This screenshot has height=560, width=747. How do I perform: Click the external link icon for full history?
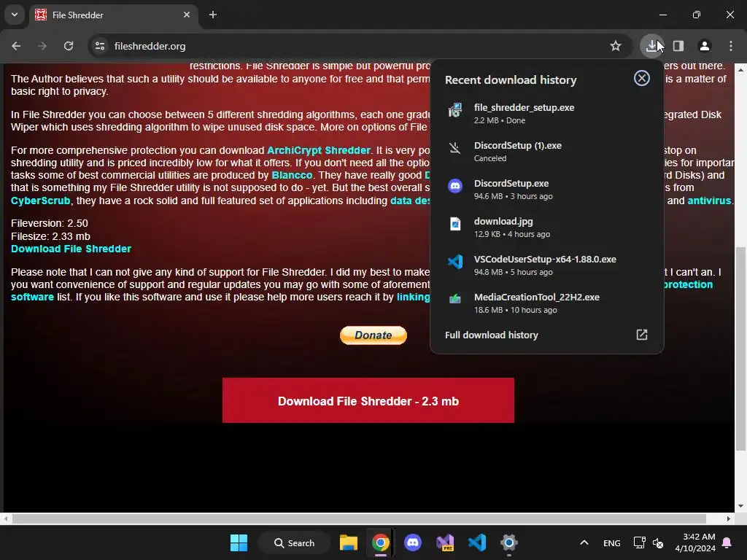click(642, 335)
